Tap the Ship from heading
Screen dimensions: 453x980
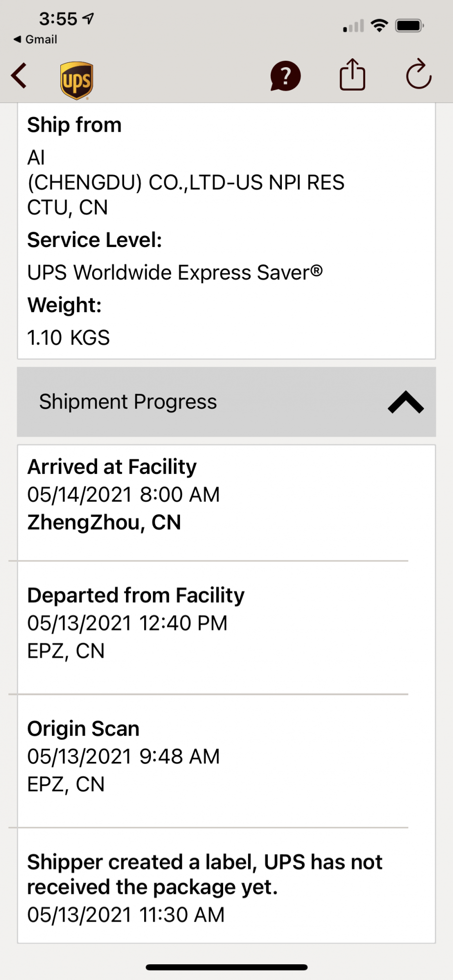point(75,125)
